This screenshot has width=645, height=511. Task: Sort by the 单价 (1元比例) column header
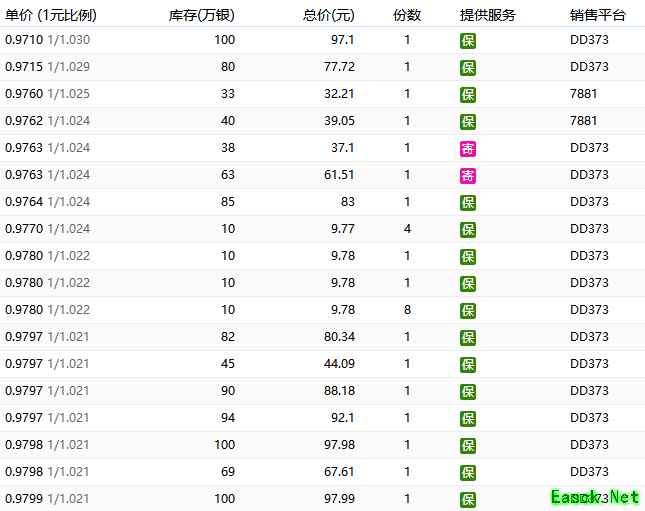point(51,14)
